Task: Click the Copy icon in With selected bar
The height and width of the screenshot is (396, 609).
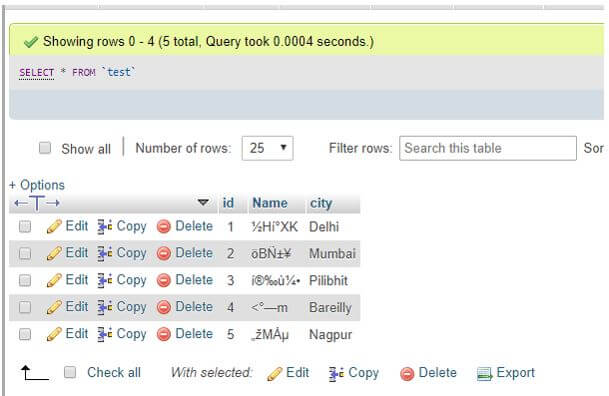Action: click(x=336, y=373)
